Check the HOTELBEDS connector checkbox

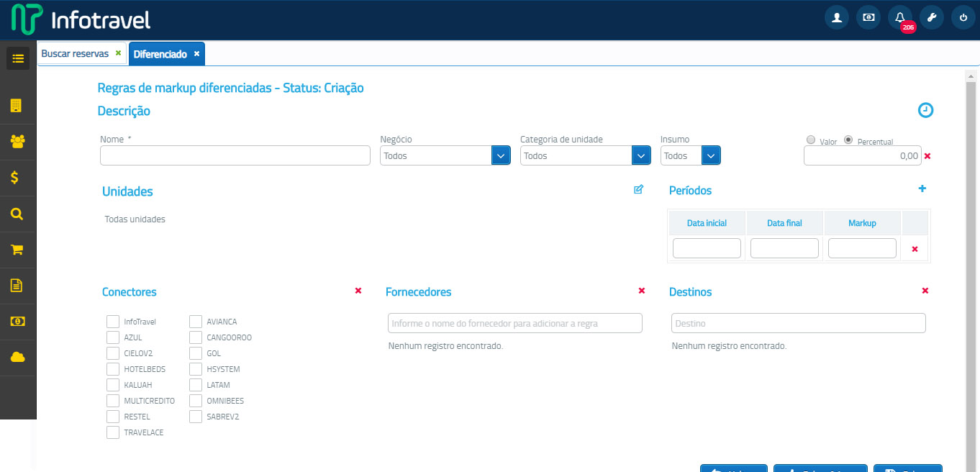[x=113, y=369]
